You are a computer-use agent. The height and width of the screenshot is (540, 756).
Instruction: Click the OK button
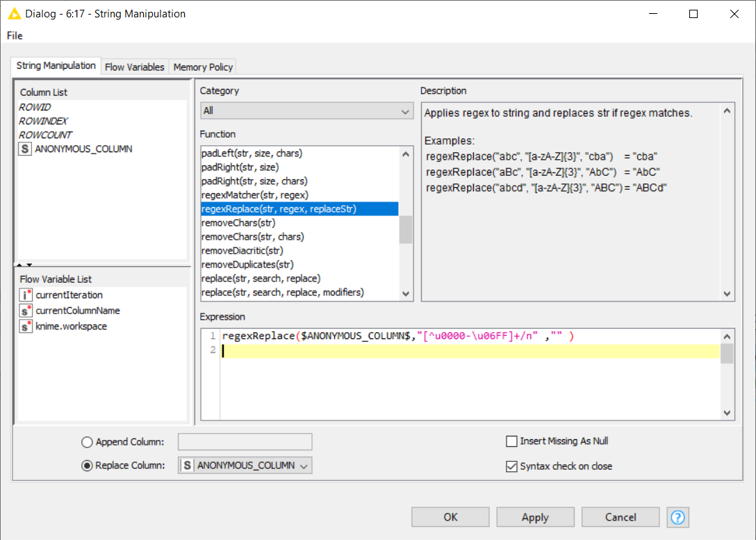450,516
